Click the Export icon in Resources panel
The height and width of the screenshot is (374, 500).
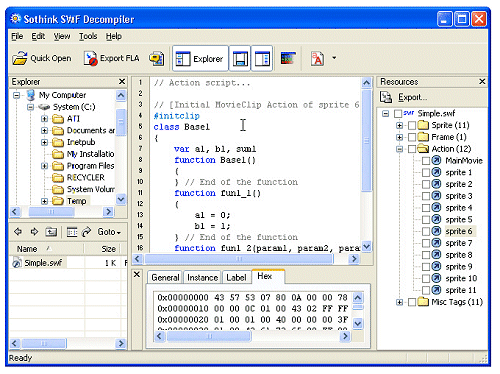tap(386, 97)
